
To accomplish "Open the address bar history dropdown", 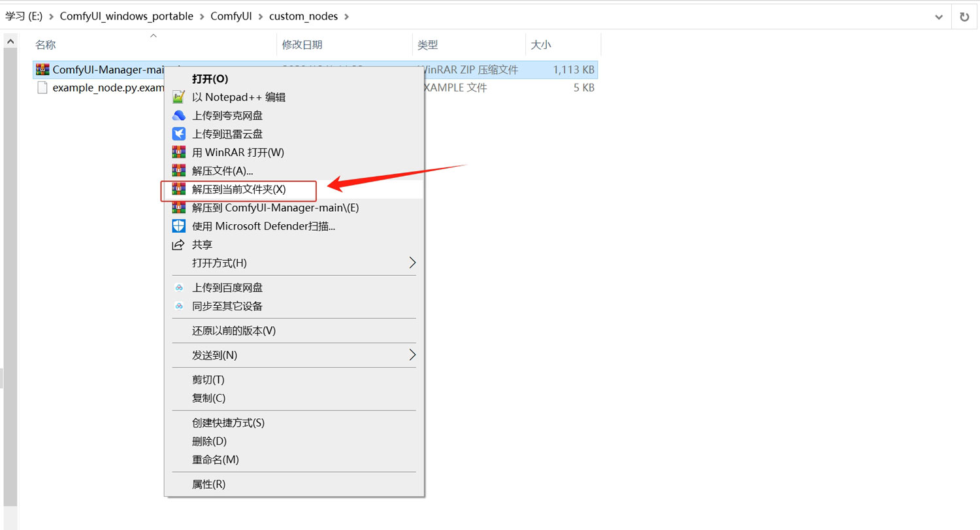I will pyautogui.click(x=939, y=17).
